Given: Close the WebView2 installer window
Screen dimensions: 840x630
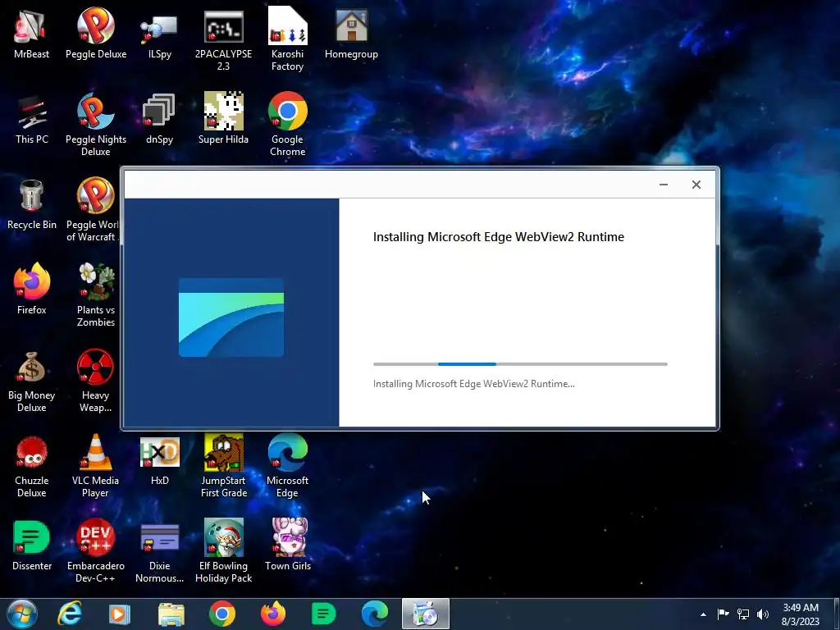Looking at the screenshot, I should point(696,185).
